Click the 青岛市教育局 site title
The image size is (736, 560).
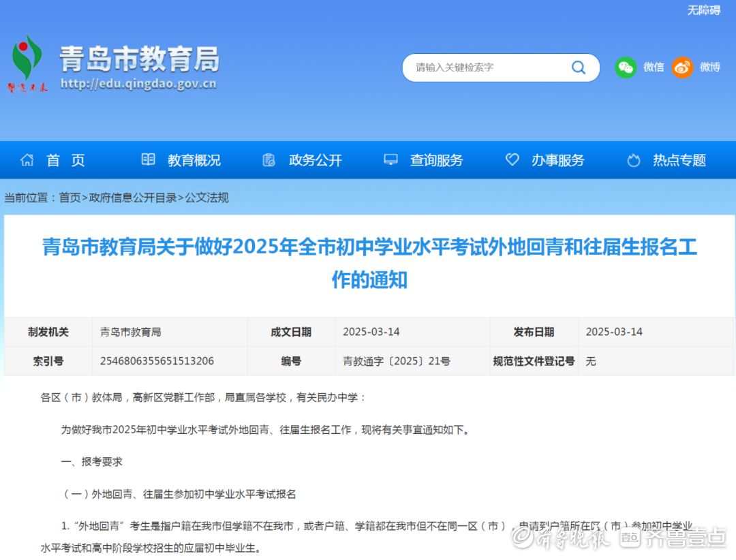(140, 59)
